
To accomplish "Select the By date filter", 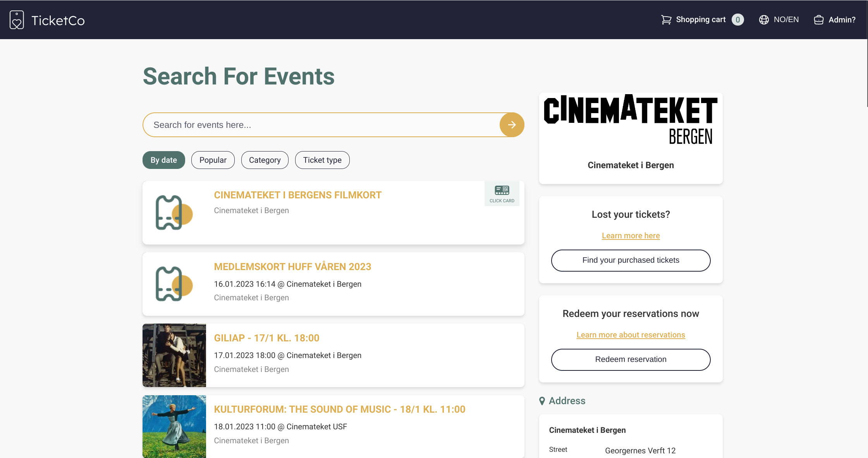I will [164, 160].
